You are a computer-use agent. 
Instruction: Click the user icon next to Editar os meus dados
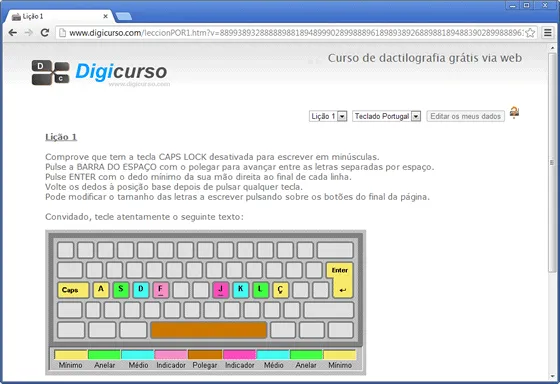click(514, 113)
